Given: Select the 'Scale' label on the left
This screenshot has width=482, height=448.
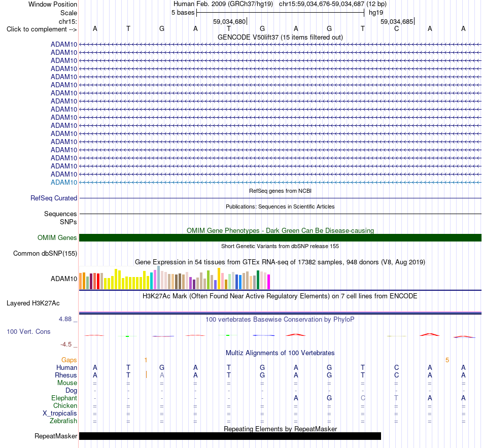Looking at the screenshot, I should [68, 13].
